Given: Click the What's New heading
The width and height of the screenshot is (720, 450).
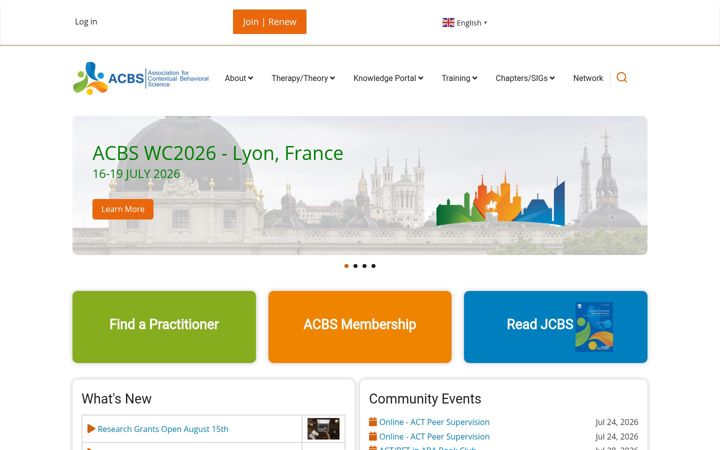Looking at the screenshot, I should 117,399.
